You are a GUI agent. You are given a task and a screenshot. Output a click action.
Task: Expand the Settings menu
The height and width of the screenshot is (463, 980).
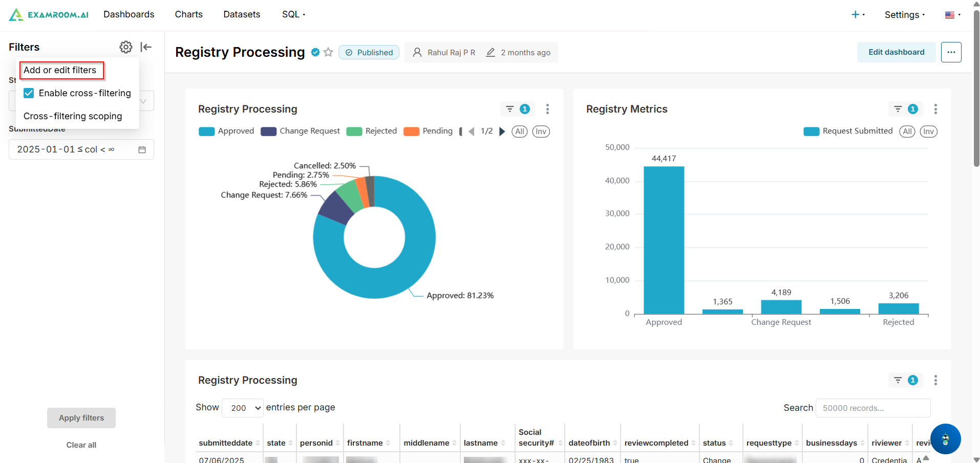tap(904, 15)
